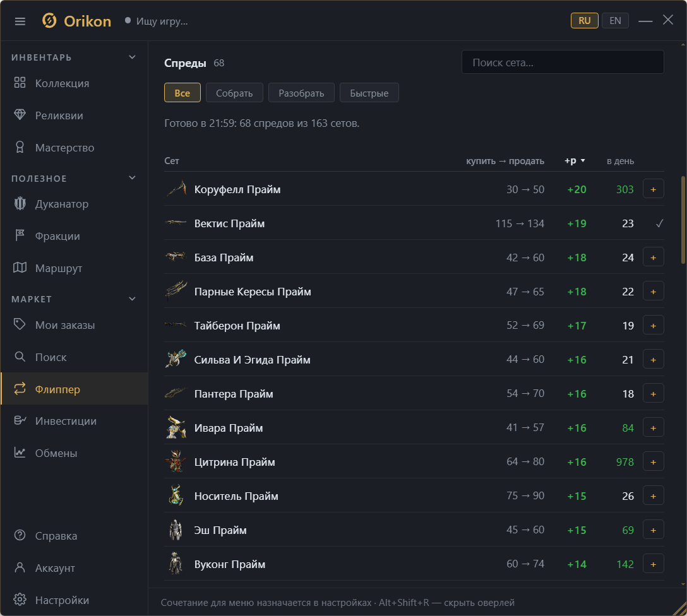Click plus button for Цитрина Прайм
Image resolution: width=687 pixels, height=616 pixels.
click(654, 462)
